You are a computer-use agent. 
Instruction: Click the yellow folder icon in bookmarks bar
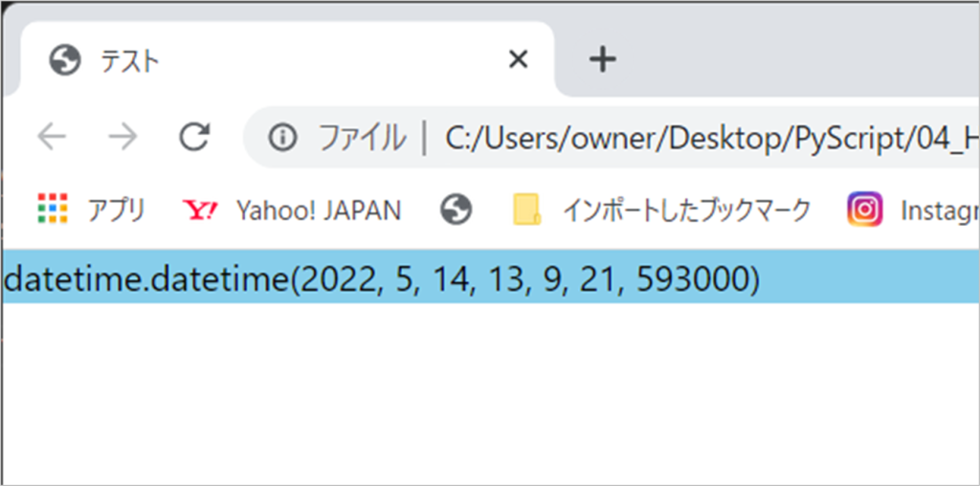click(526, 209)
